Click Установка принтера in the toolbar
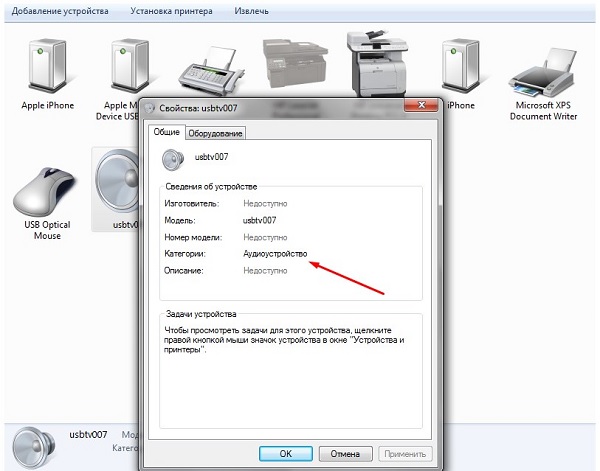Image resolution: width=600 pixels, height=471 pixels. [171, 11]
